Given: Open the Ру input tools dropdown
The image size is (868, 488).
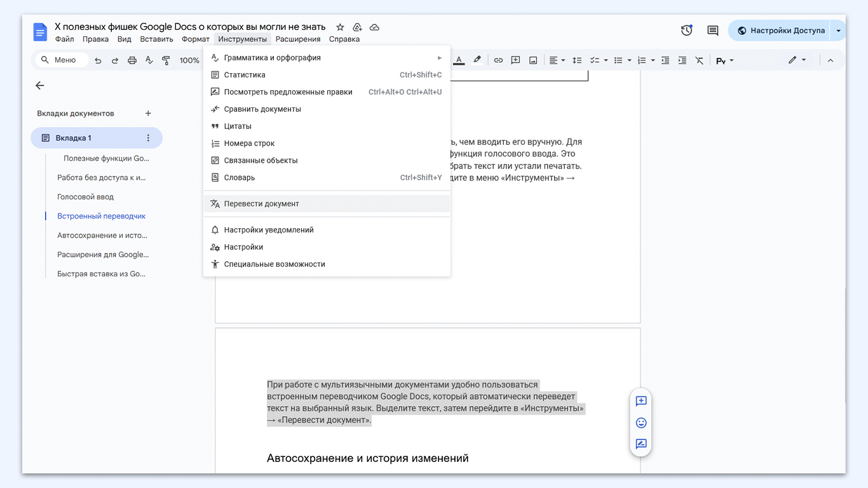Looking at the screenshot, I should (x=724, y=60).
